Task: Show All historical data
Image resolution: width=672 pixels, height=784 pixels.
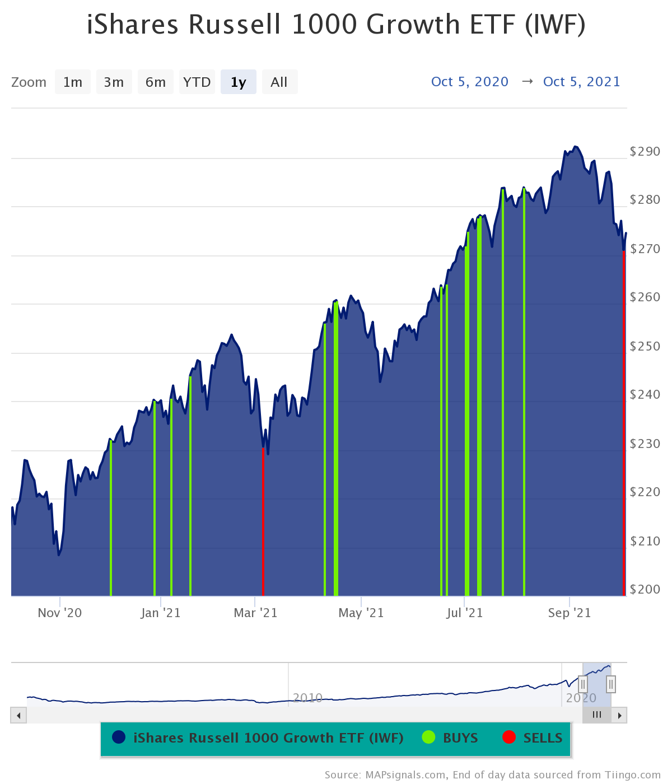Action: pos(279,82)
